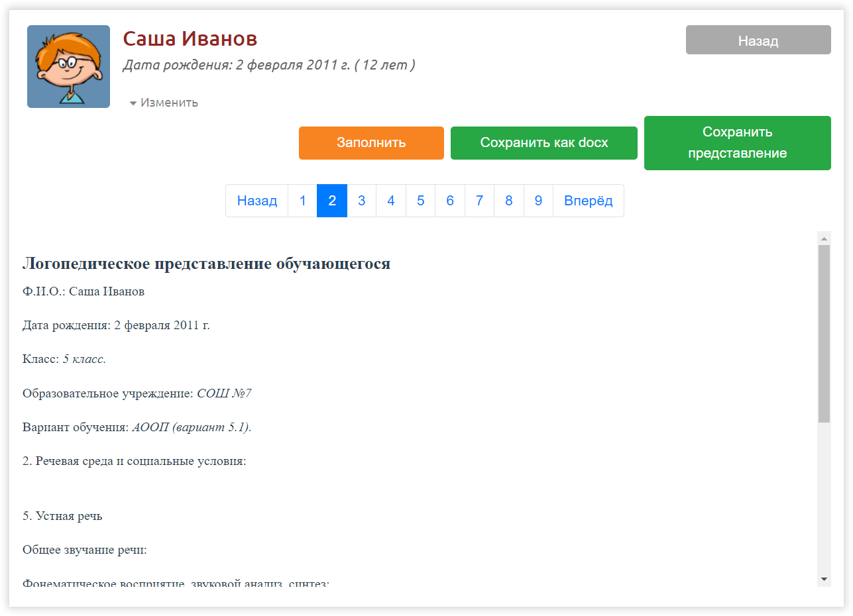Image resolution: width=853 pixels, height=616 pixels.
Task: Jump to page 5 in pagination
Action: pyautogui.click(x=420, y=201)
